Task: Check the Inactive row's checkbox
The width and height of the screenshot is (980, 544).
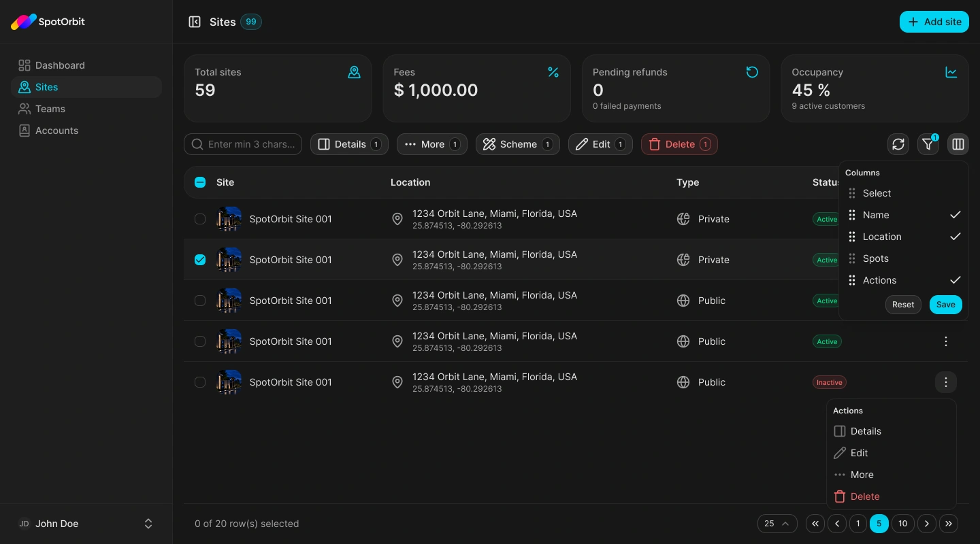Action: point(200,382)
